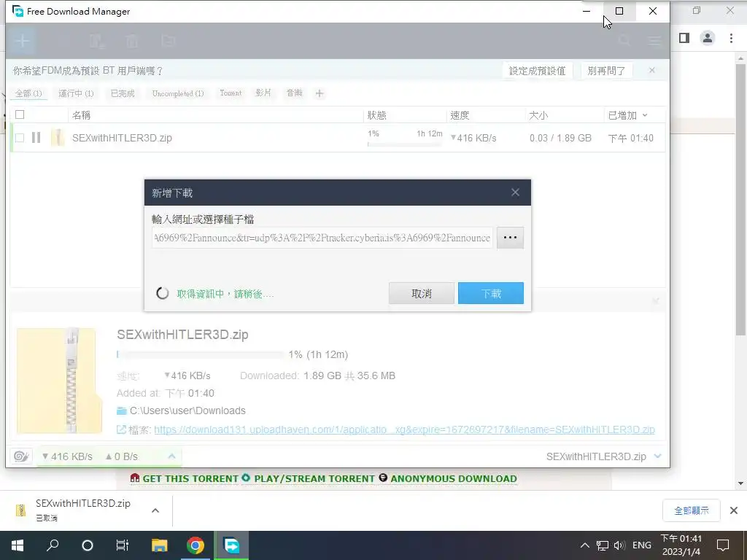Click the Chrome vertical scrollbar
The width and height of the screenshot is (747, 560).
click(740, 200)
